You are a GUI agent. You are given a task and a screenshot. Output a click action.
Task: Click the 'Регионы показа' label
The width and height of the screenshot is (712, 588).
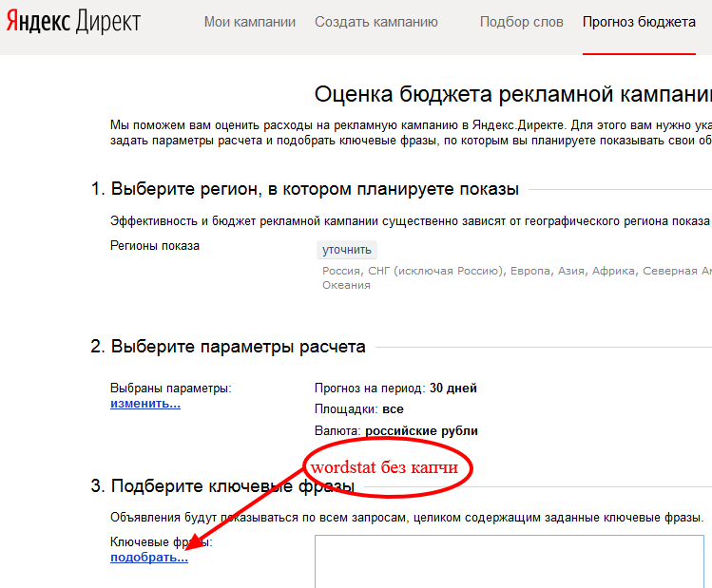155,245
